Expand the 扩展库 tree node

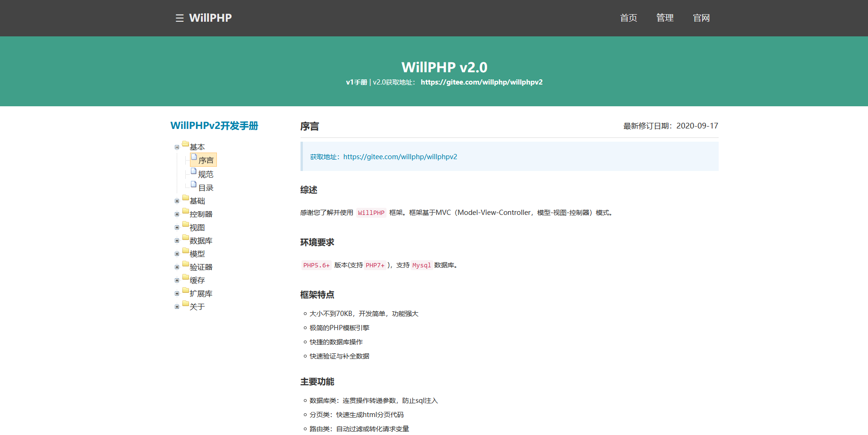click(177, 294)
